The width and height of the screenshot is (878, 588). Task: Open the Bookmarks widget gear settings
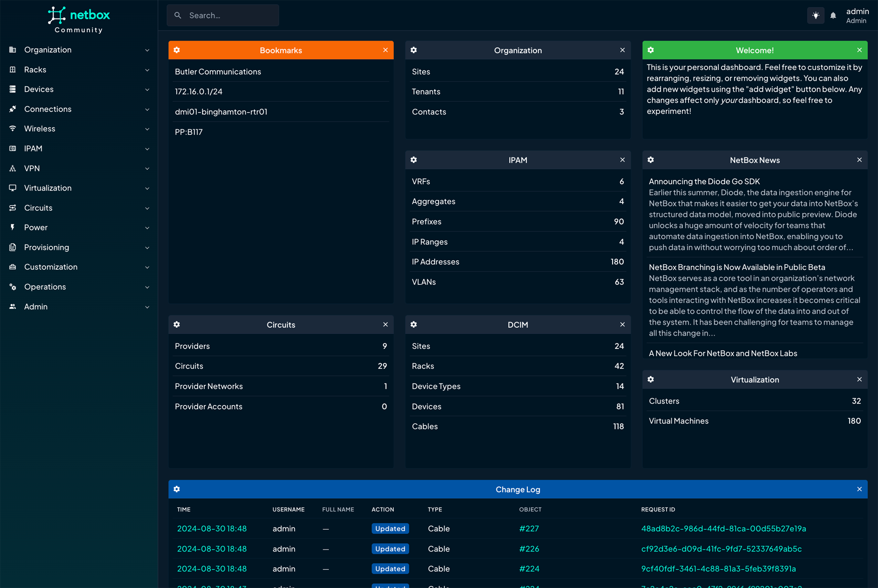pos(176,50)
